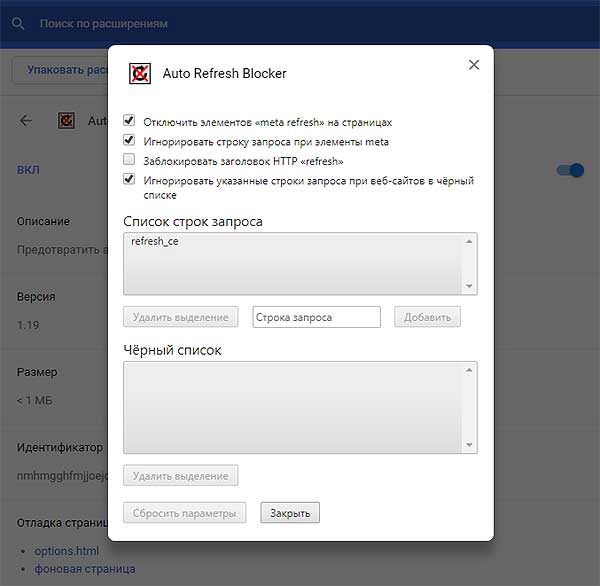Click the 'Добавить' button
The image size is (600, 586).
[x=427, y=317]
